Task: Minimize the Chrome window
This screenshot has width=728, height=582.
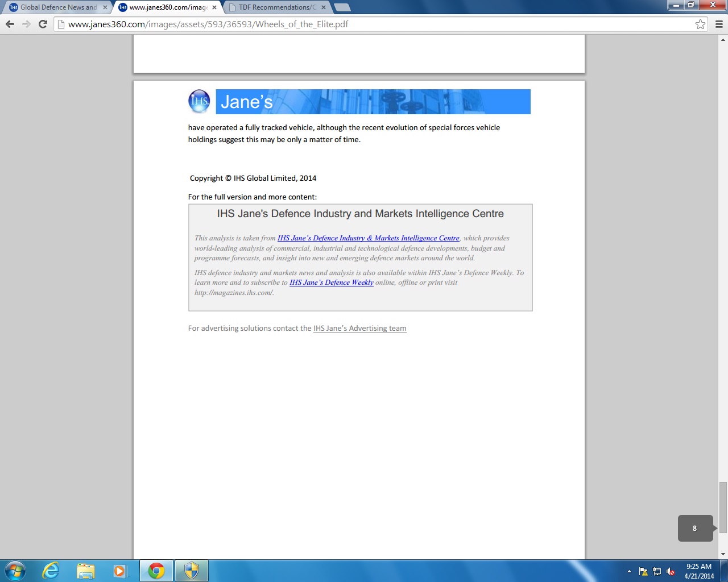Action: point(676,5)
